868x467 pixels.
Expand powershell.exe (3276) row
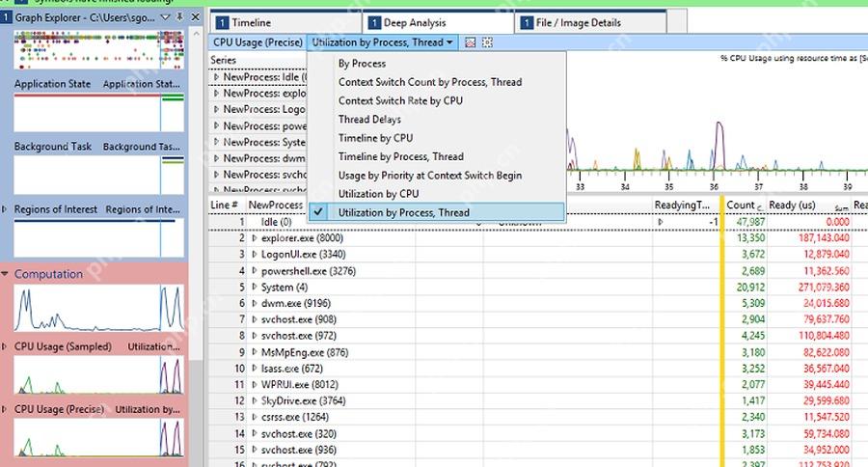[254, 271]
